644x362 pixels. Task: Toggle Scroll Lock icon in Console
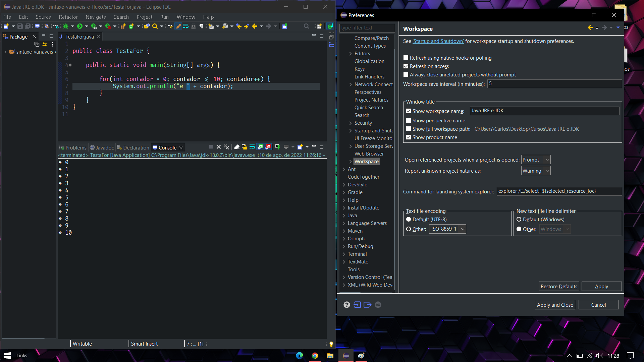click(x=245, y=147)
